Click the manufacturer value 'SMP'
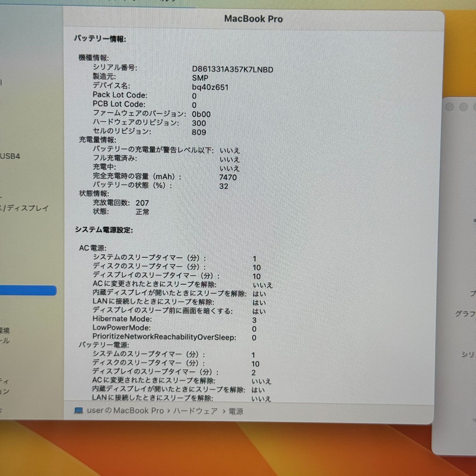The height and width of the screenshot is (476, 476). click(x=200, y=78)
